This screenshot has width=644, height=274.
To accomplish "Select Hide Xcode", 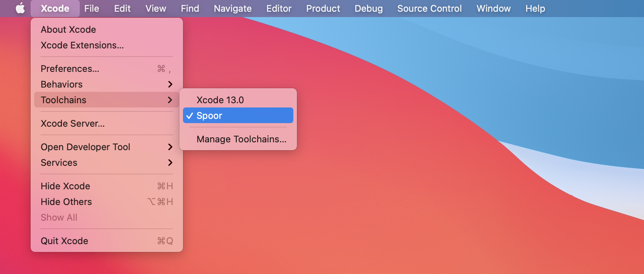I will click(107, 186).
